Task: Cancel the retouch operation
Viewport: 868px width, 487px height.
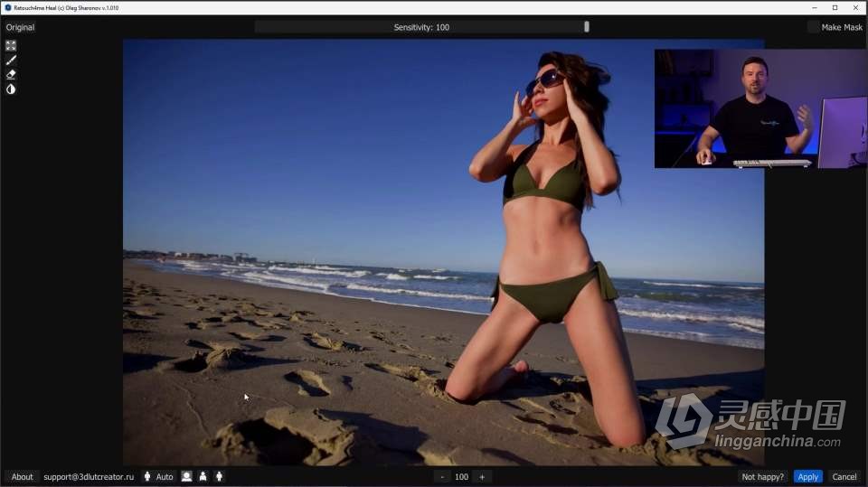Action: [844, 476]
